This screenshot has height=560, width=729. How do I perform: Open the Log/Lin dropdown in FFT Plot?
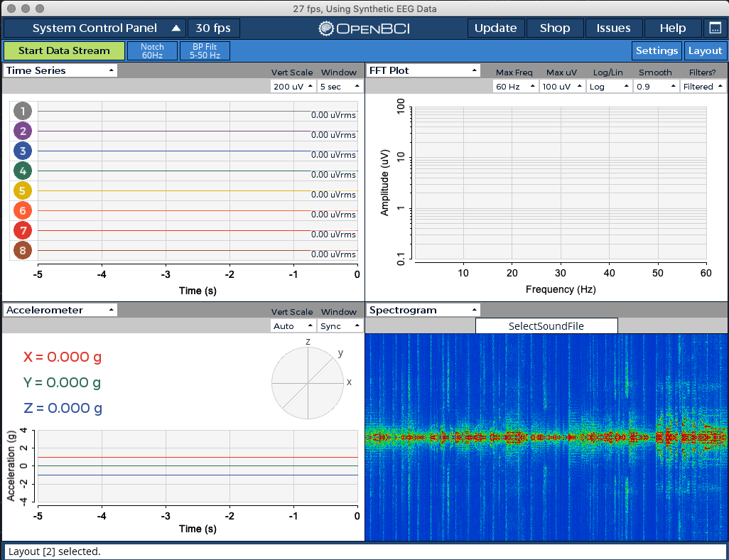[609, 85]
